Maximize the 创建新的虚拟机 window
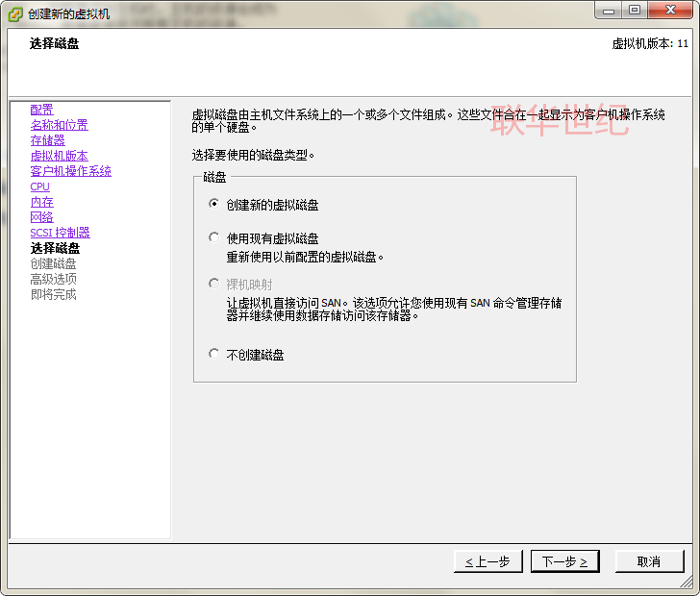 (x=635, y=11)
